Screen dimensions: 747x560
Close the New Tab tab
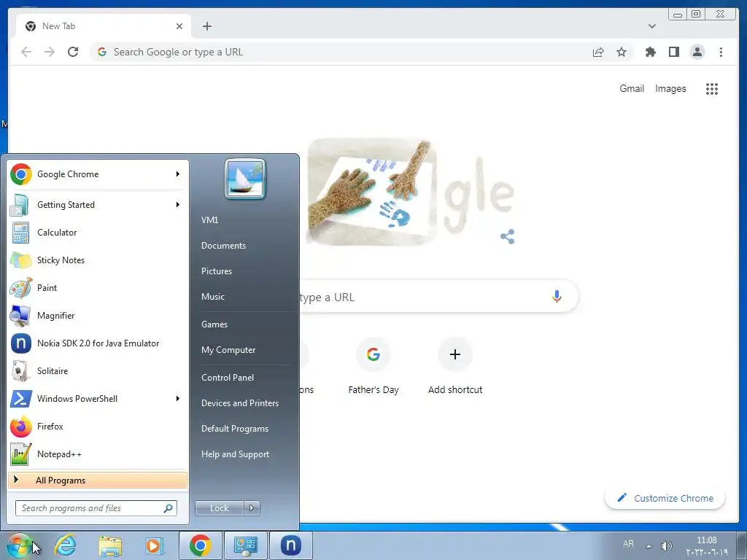[179, 26]
